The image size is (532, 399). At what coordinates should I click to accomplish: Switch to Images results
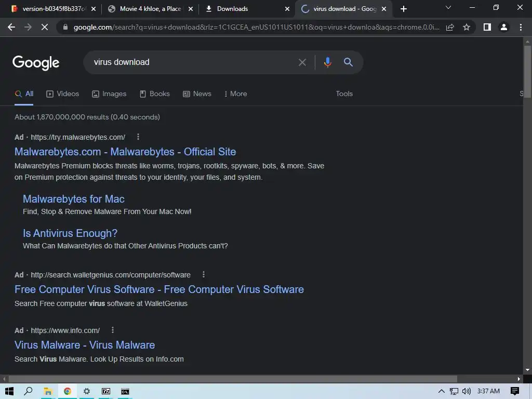coord(109,94)
